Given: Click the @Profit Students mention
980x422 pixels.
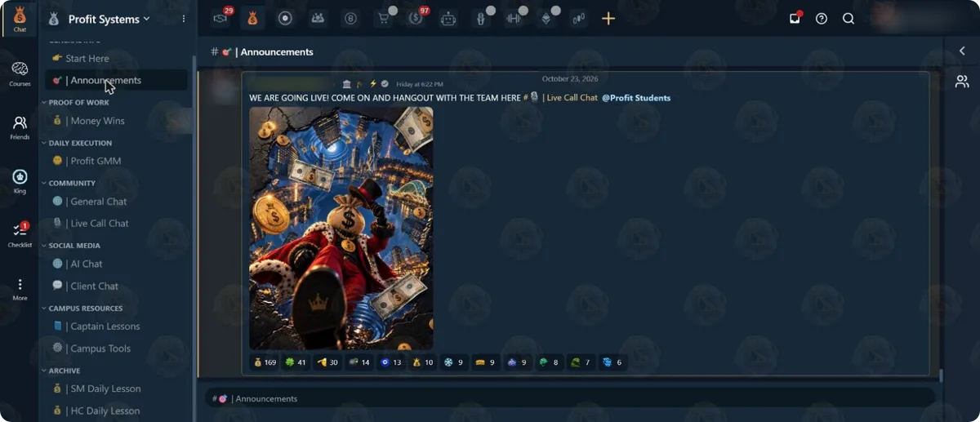Looking at the screenshot, I should point(636,98).
